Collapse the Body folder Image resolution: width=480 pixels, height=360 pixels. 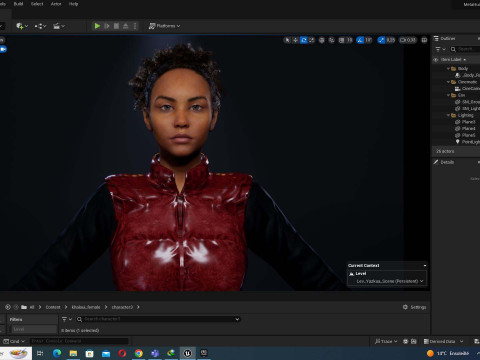tap(449, 69)
